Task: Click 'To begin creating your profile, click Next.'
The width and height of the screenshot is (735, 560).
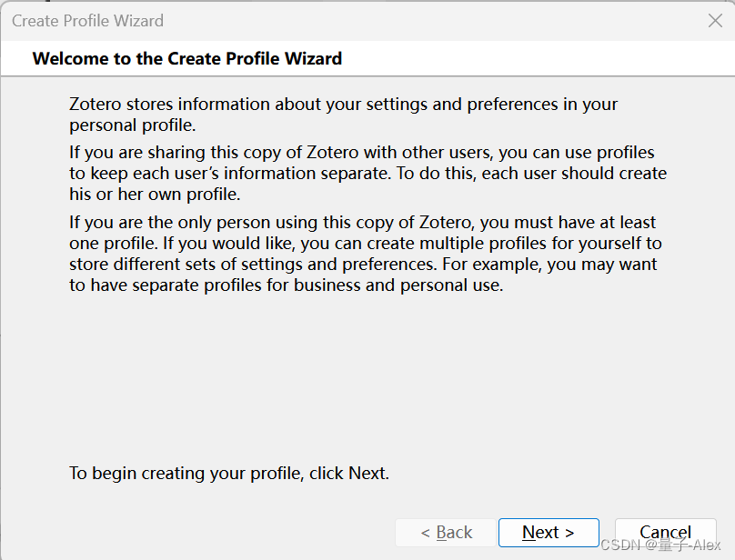Action: click(x=229, y=474)
